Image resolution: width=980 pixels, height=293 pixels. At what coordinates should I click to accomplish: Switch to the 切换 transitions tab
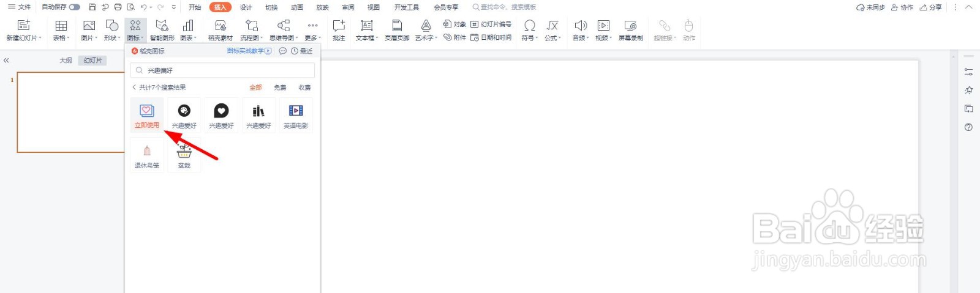271,7
